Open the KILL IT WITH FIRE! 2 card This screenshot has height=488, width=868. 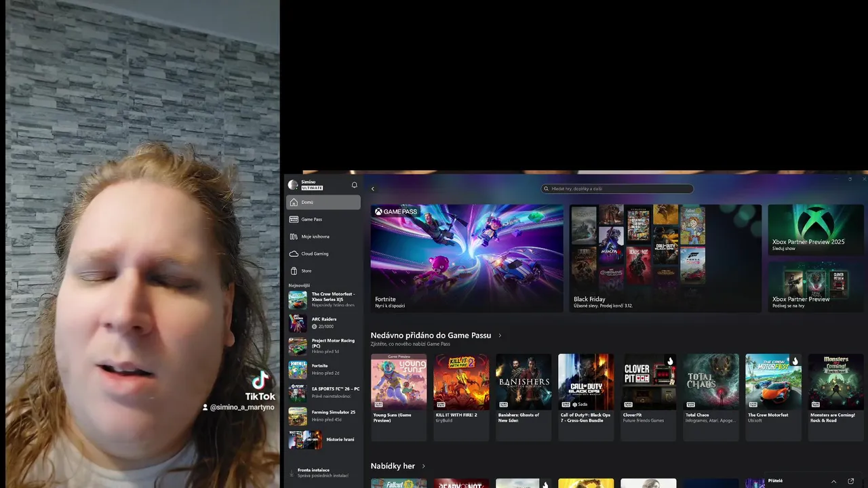[461, 397]
